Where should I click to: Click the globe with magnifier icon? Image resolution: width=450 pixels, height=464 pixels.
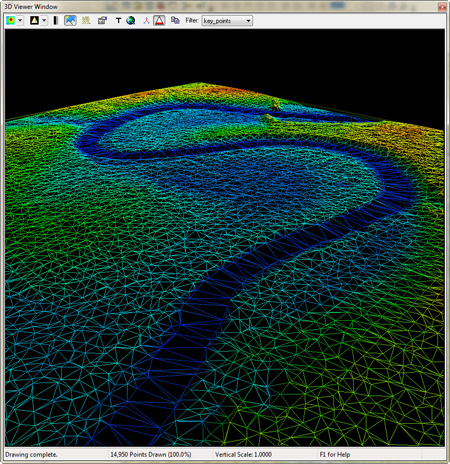coord(131,21)
